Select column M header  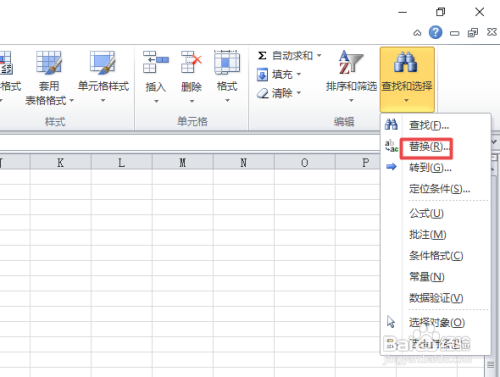click(x=182, y=163)
